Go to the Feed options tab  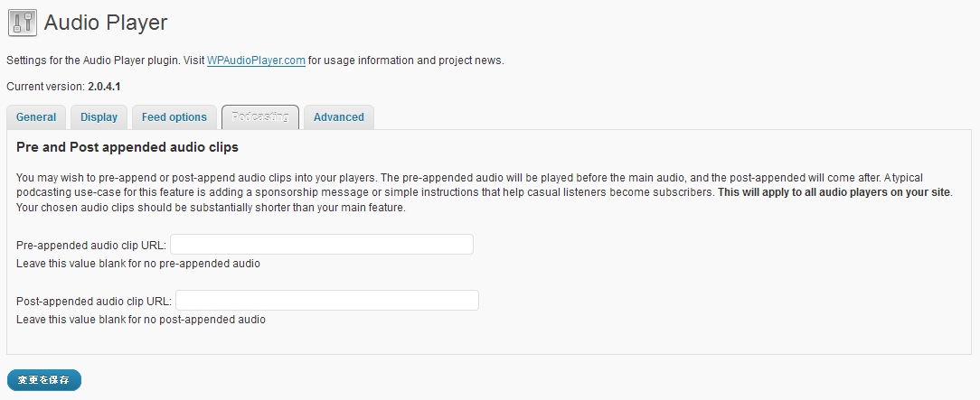coord(174,117)
